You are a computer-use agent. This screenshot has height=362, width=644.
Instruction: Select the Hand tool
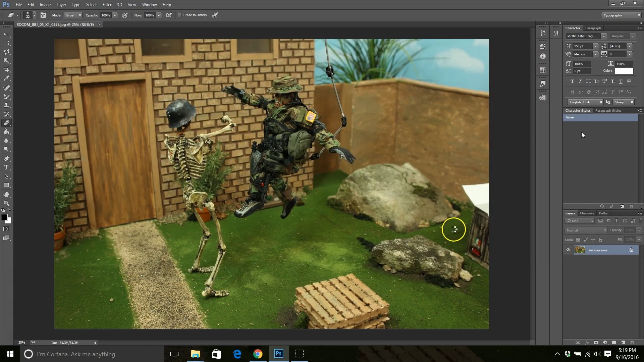[x=6, y=195]
